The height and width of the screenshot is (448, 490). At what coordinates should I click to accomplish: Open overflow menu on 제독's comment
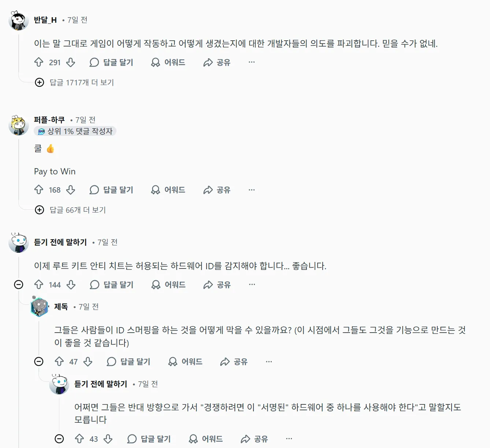(x=269, y=361)
